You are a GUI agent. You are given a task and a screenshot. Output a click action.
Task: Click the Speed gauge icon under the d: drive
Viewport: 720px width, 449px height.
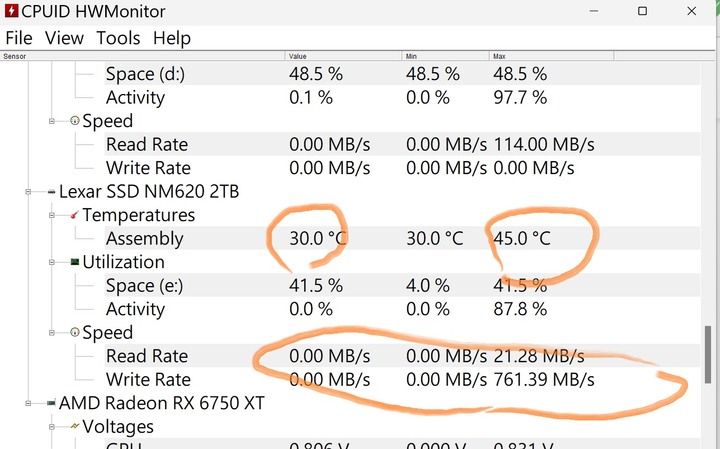pyautogui.click(x=74, y=120)
